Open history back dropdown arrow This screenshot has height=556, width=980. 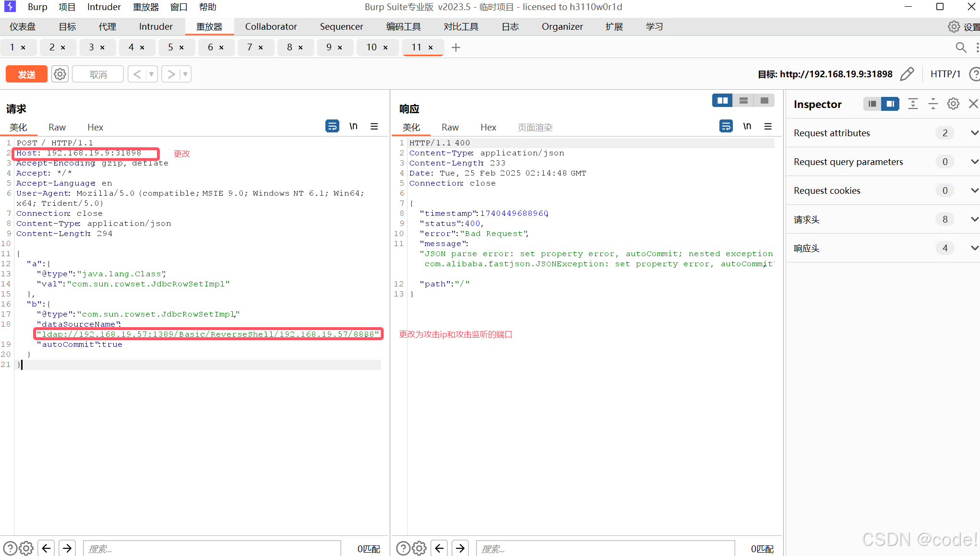(x=152, y=74)
